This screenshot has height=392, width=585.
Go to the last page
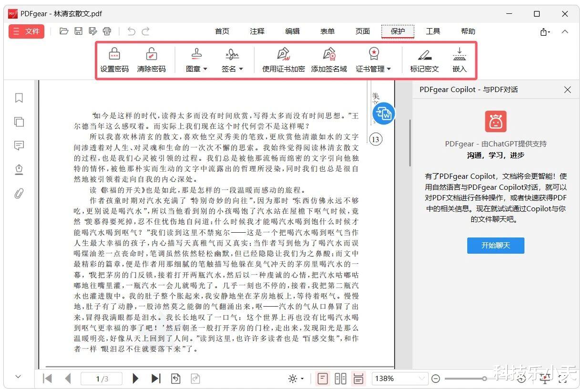(x=156, y=379)
